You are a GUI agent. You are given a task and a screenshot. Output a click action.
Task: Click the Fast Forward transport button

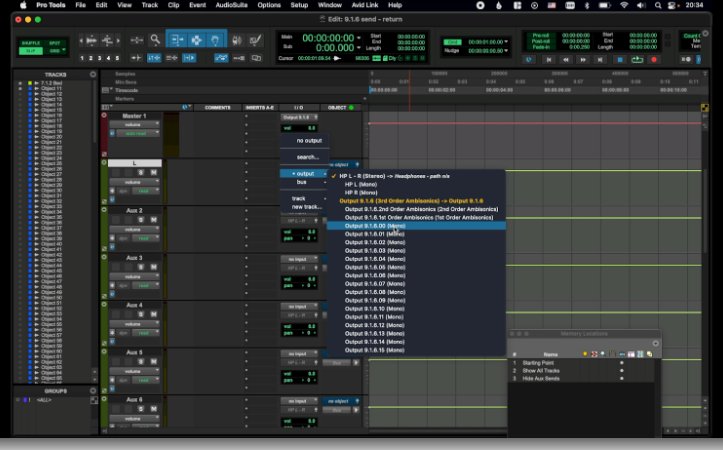[583, 59]
